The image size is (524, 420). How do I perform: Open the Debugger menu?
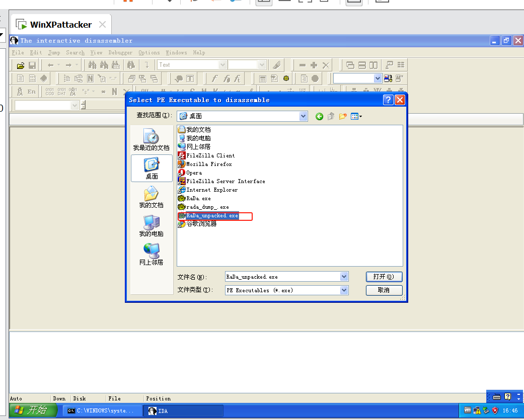click(x=120, y=52)
